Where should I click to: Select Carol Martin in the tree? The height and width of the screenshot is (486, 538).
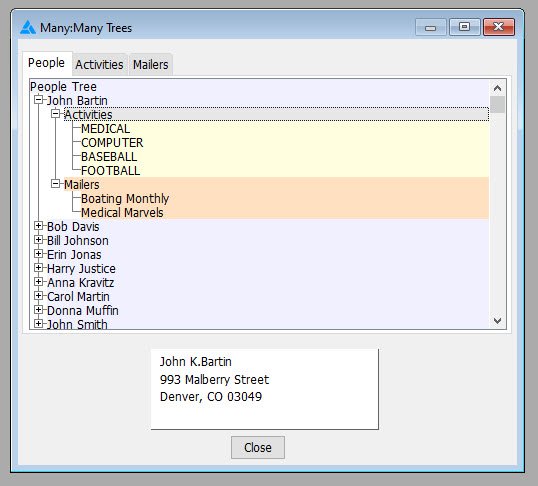78,297
